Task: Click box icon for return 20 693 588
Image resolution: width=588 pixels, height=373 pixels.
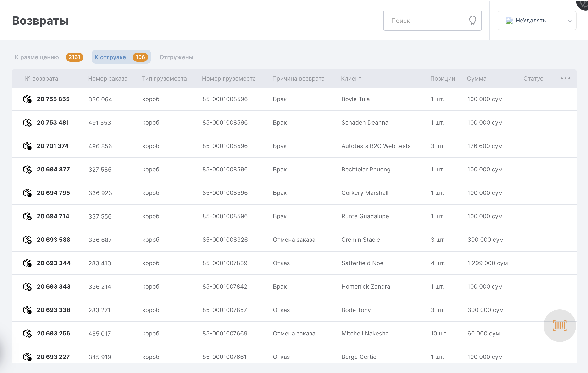Action: (27, 240)
